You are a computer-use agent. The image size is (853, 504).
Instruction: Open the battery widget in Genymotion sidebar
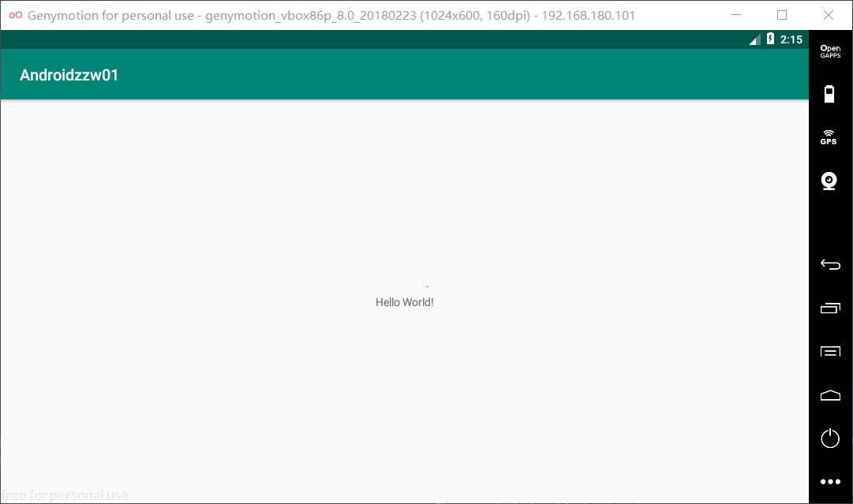point(829,94)
